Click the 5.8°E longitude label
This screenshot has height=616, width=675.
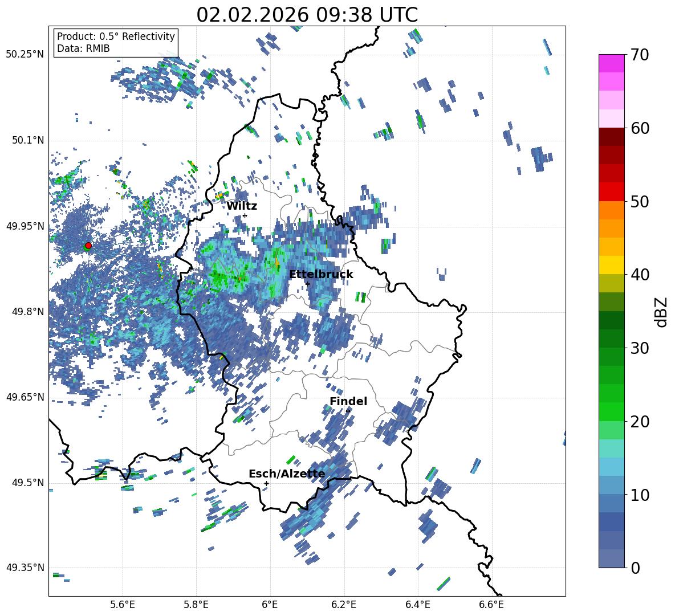[x=196, y=605]
